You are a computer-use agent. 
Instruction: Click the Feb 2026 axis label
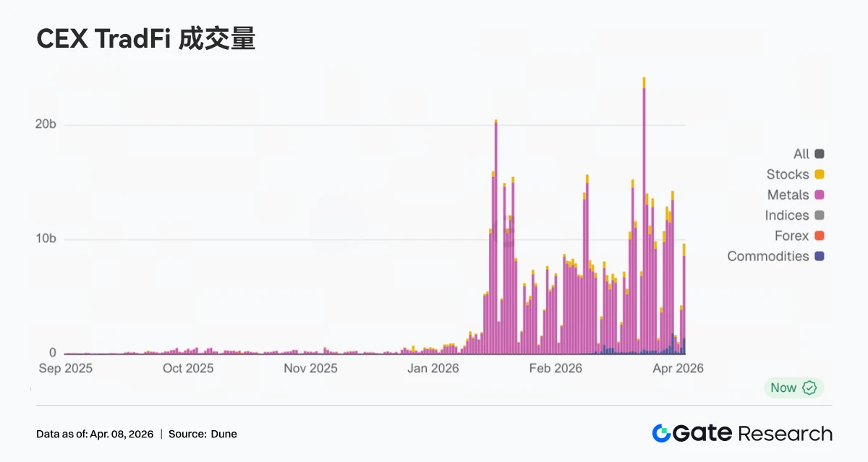pos(555,368)
